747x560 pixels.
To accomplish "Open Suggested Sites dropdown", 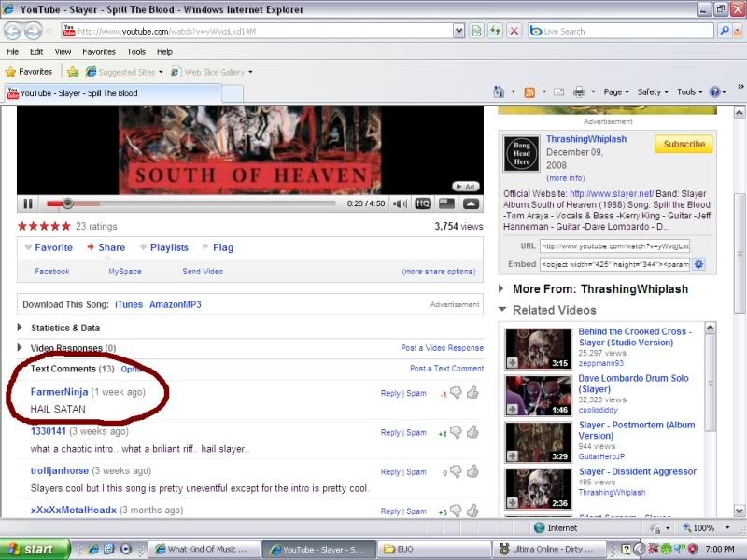I will [x=124, y=72].
